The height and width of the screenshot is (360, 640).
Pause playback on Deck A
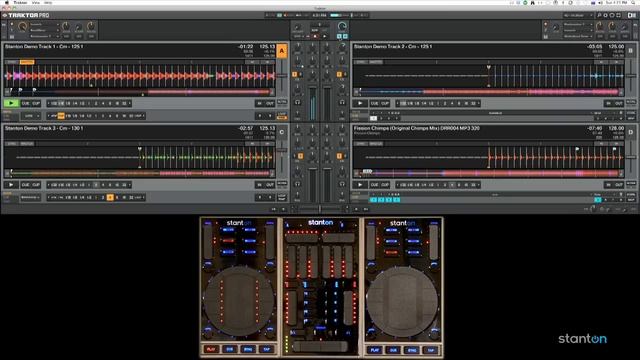tap(11, 103)
